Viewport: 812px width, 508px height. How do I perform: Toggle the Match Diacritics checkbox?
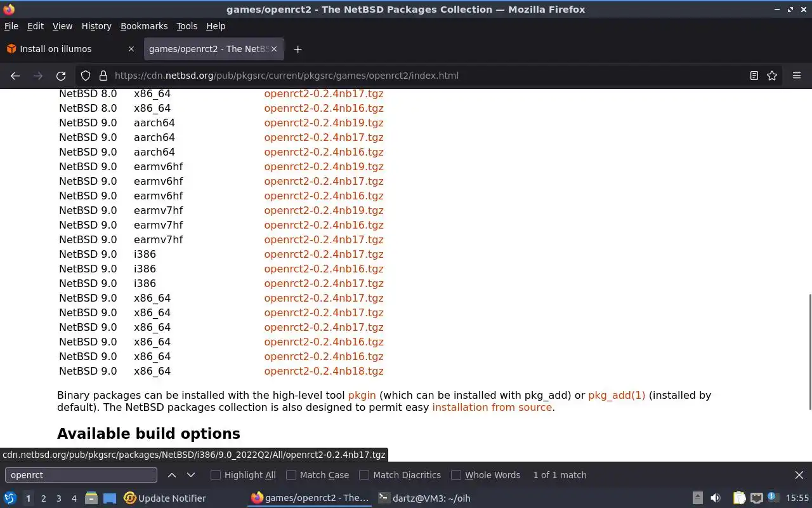tap(364, 475)
